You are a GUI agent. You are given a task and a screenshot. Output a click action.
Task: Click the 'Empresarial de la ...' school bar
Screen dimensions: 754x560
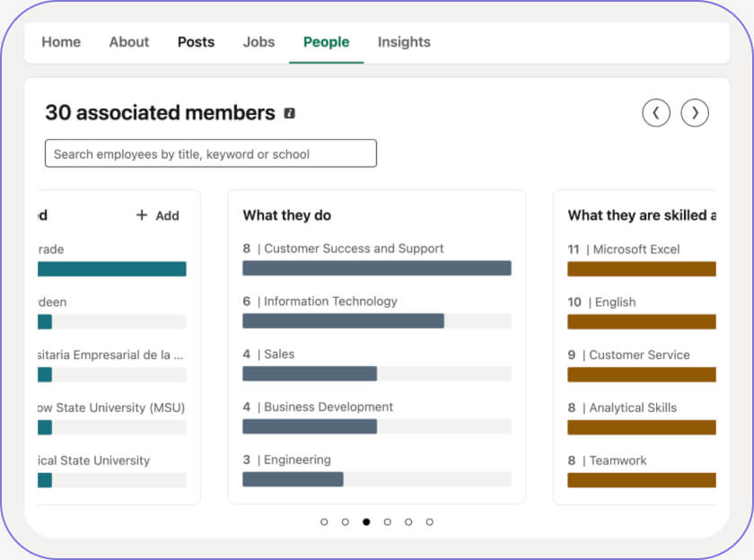pyautogui.click(x=112, y=374)
